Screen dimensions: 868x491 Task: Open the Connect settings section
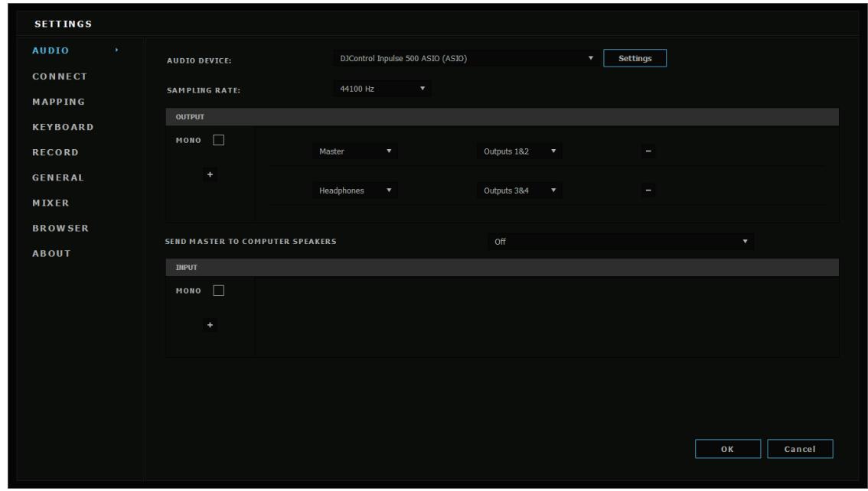click(60, 76)
